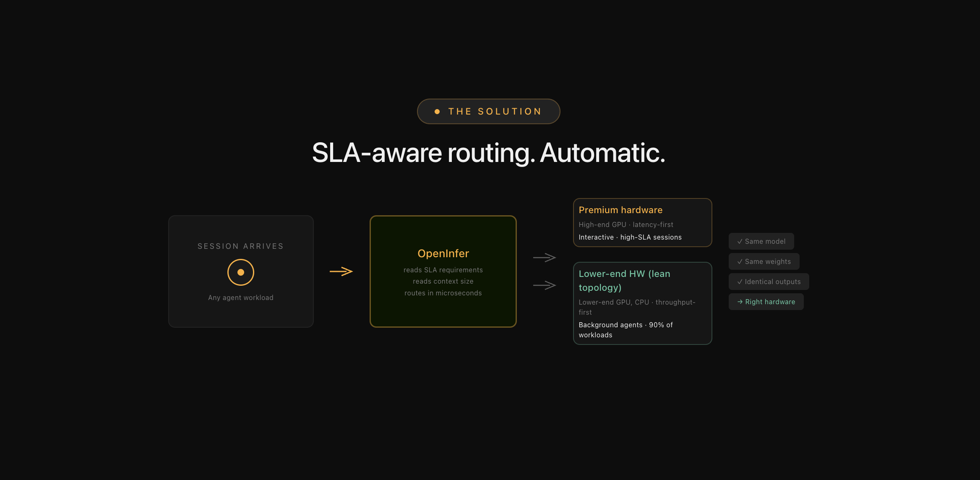Toggle the Same weights chip
Viewport: 980px width, 480px height.
click(764, 261)
